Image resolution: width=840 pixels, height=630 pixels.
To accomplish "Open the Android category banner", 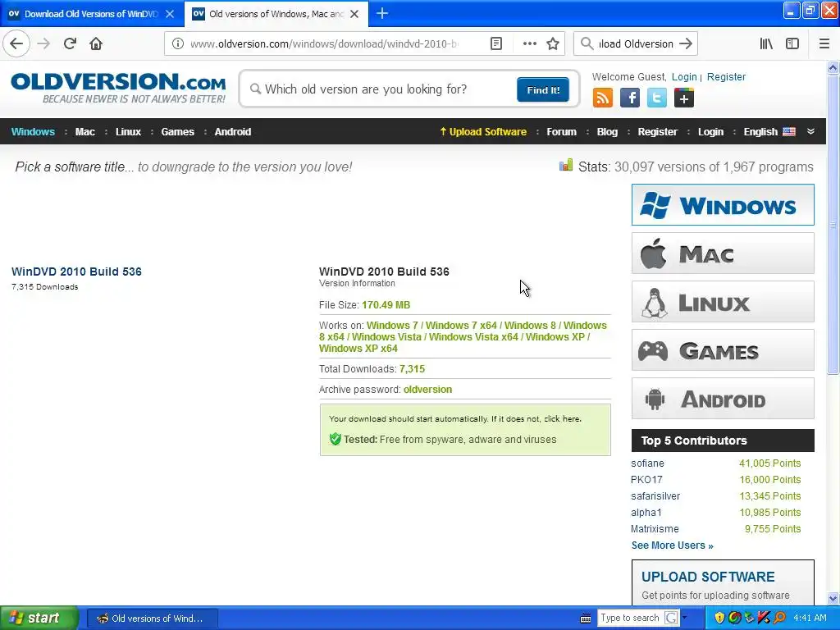I will (723, 399).
